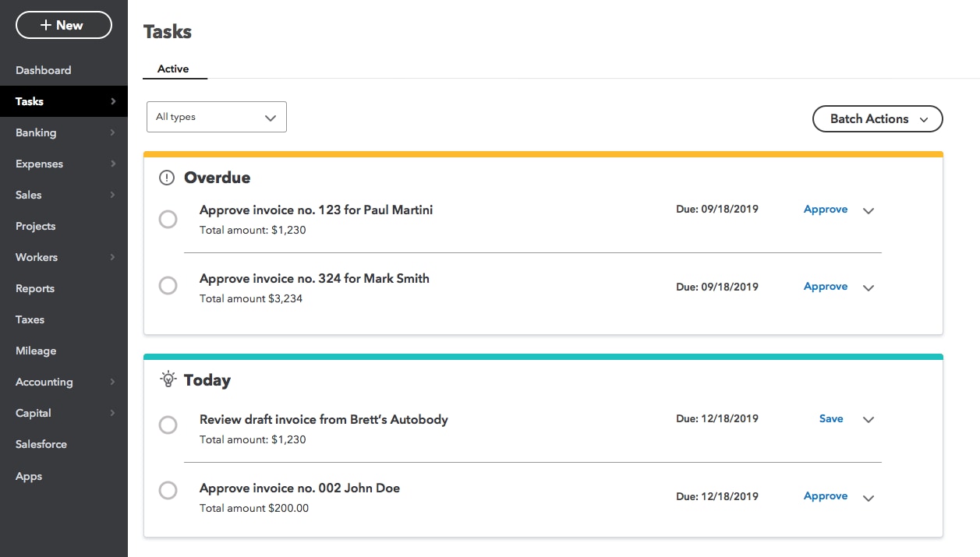Image resolution: width=980 pixels, height=557 pixels.
Task: Save the Brett's Autobody draft invoice
Action: click(x=831, y=419)
